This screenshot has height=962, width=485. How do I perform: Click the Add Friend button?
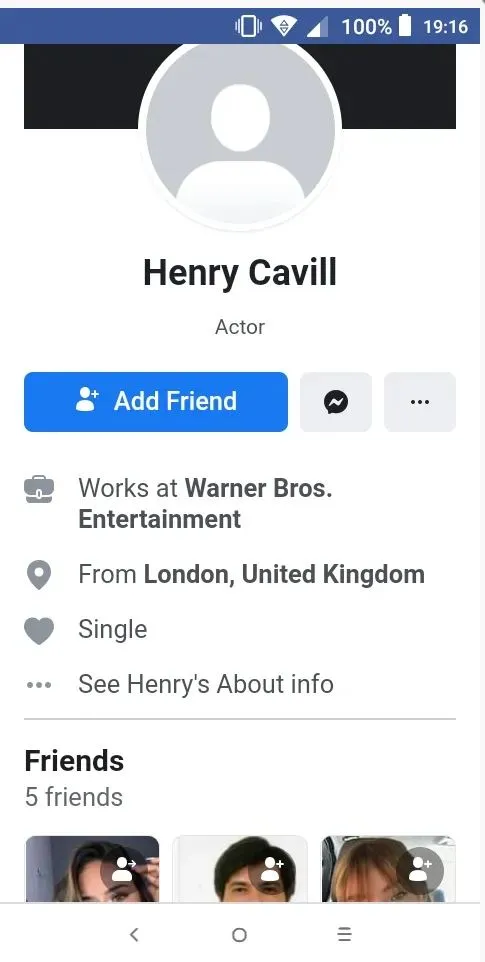point(156,402)
